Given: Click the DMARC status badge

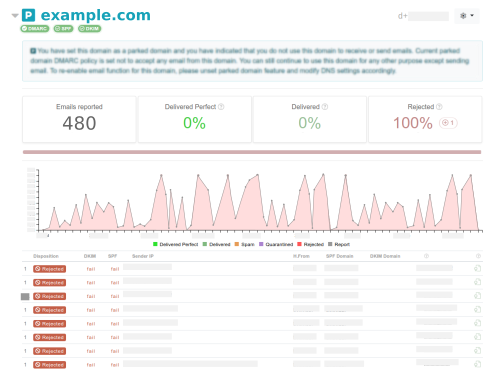Looking at the screenshot, I should pos(35,29).
